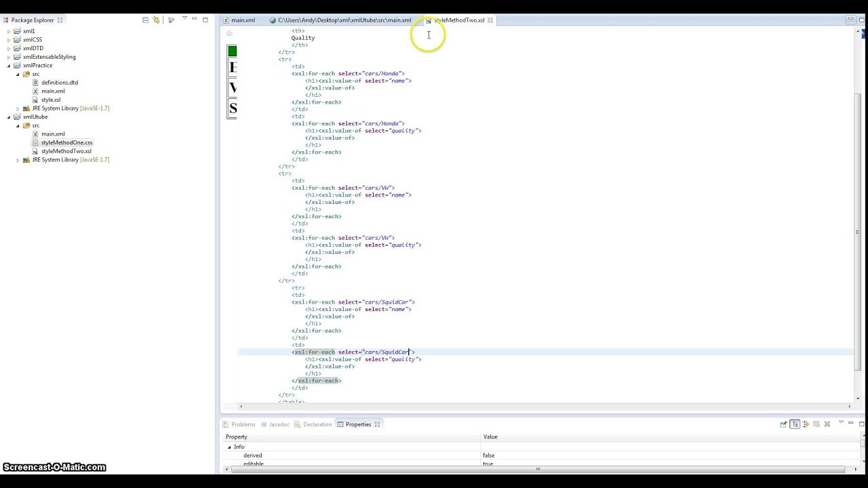Toggle Link with Editor in Package Explorer
The height and width of the screenshot is (488, 868).
click(x=156, y=20)
